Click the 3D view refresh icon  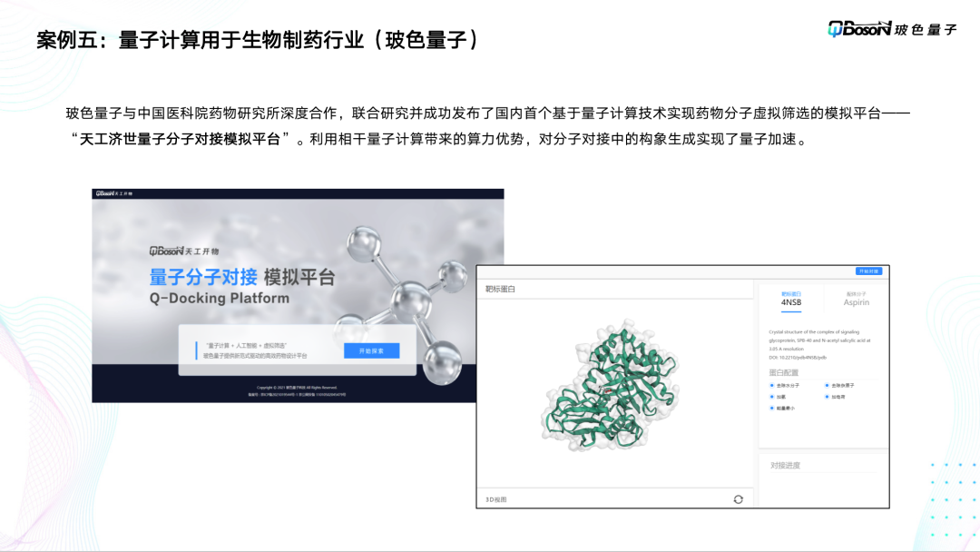pyautogui.click(x=738, y=499)
